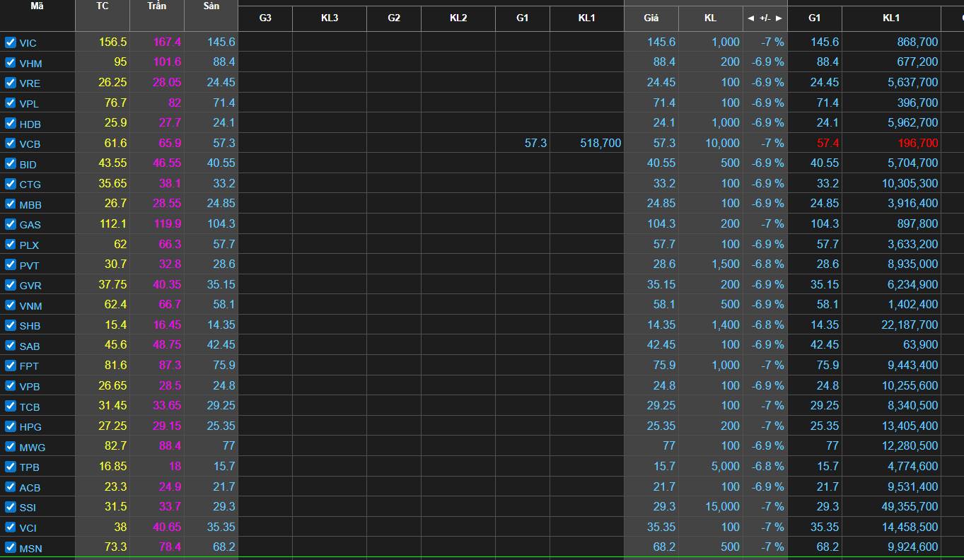Click GAS ceiling price 119.9
Screen dimensions: 964x560
(x=167, y=223)
